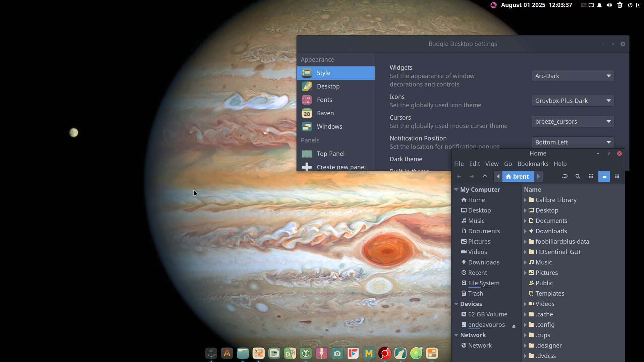Go up to parent folder in Home window
Screen dimensions: 644x362
point(485,176)
